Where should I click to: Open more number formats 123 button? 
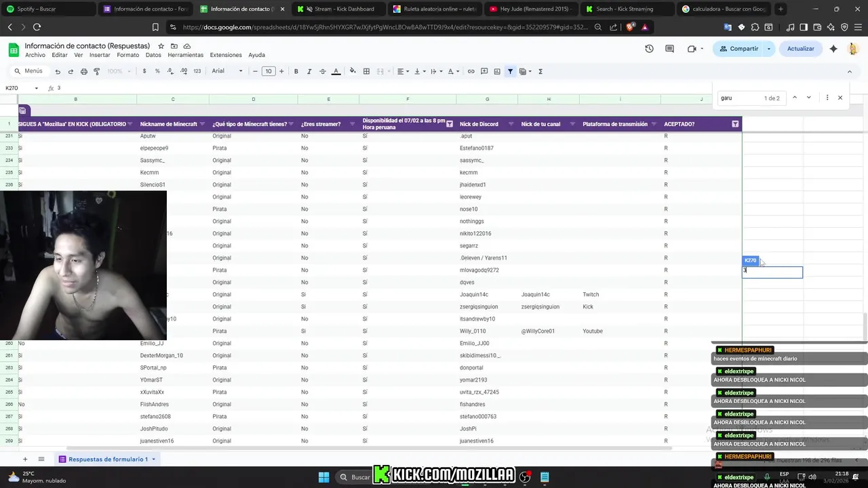point(197,71)
